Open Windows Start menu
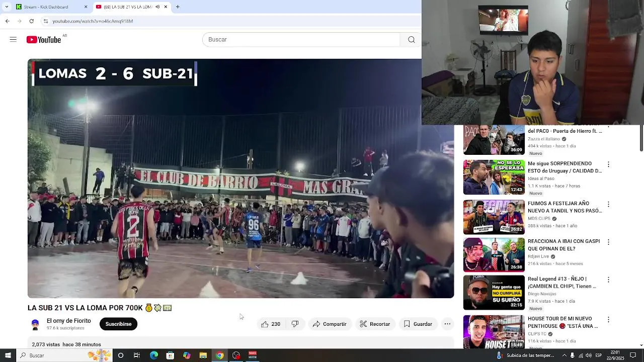 pyautogui.click(x=8, y=355)
